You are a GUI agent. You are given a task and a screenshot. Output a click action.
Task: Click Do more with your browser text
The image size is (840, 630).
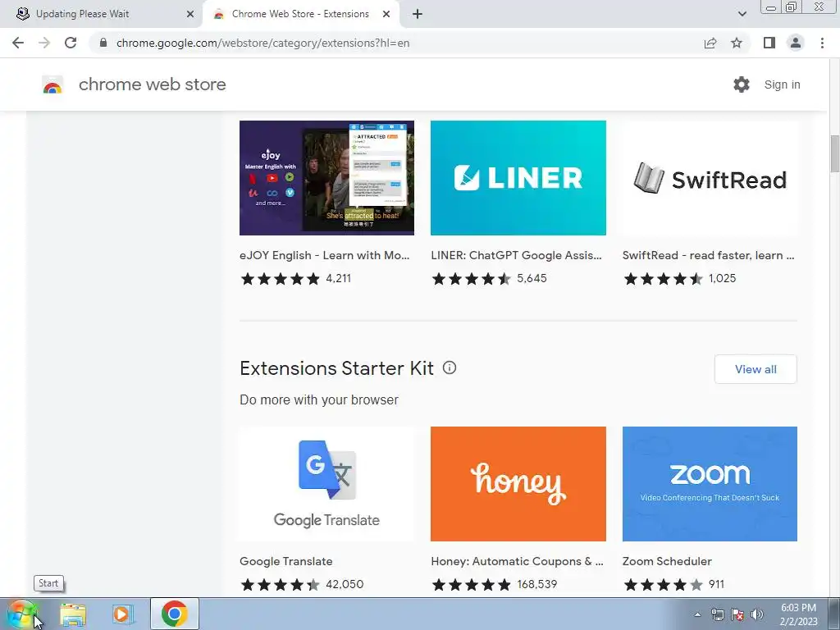pyautogui.click(x=319, y=399)
